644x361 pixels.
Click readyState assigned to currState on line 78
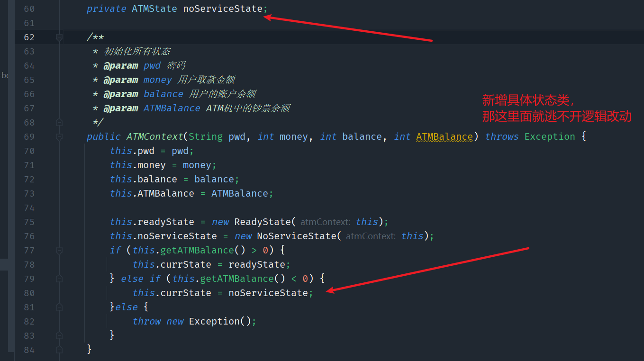coord(257,264)
